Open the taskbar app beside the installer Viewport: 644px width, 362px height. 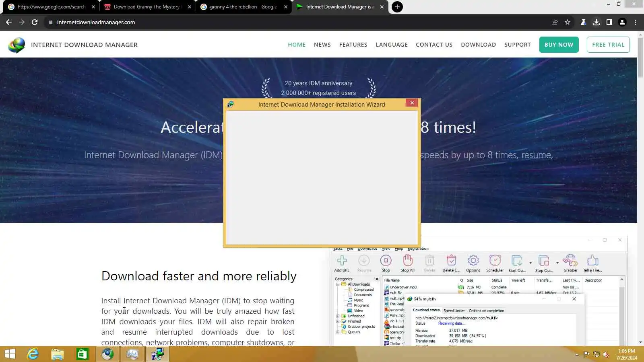132,354
